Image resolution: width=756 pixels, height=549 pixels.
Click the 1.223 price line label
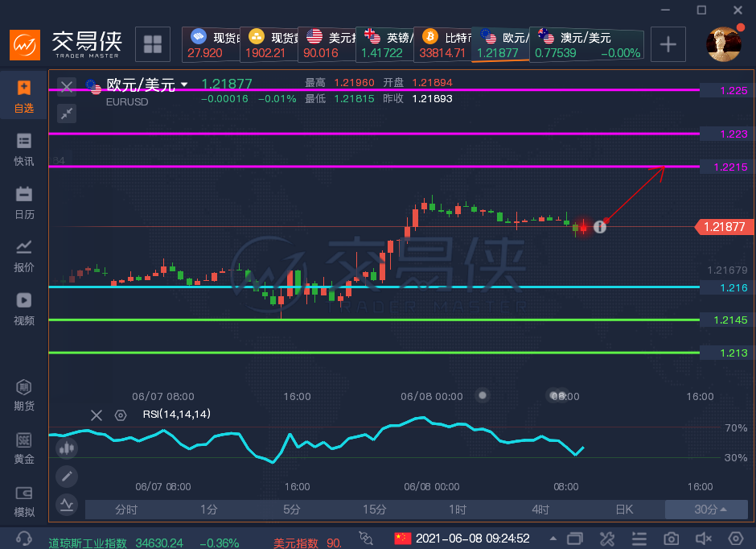point(728,134)
